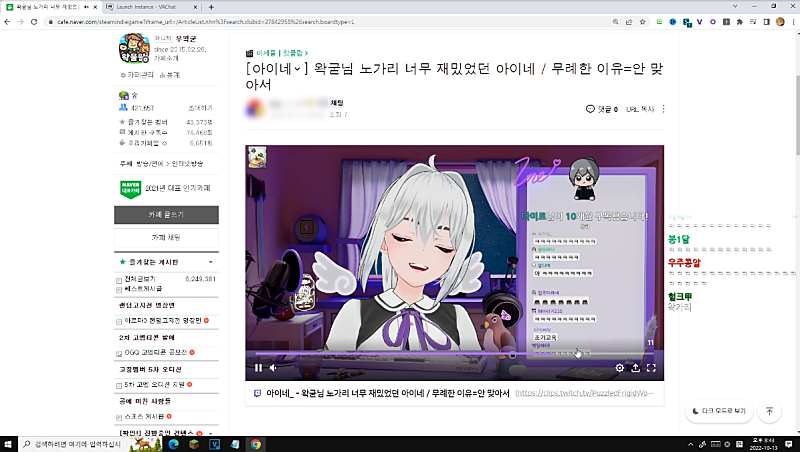
Task: Click the Twitch icon beside the clip title
Action: [x=258, y=393]
